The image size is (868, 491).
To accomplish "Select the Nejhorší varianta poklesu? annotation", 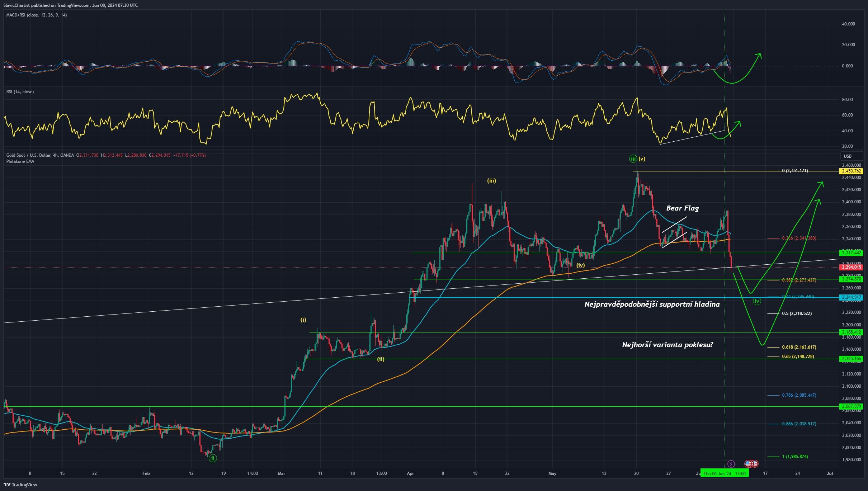I will click(x=667, y=345).
